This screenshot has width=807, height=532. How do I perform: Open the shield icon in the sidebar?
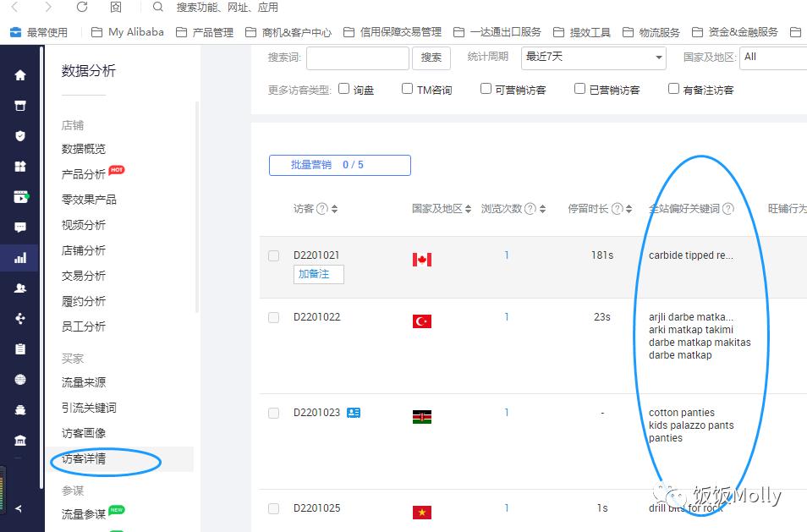coord(20,135)
